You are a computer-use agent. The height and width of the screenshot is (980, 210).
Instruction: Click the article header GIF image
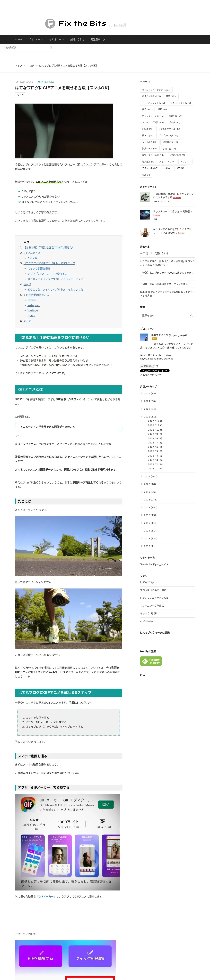pyautogui.click(x=64, y=131)
